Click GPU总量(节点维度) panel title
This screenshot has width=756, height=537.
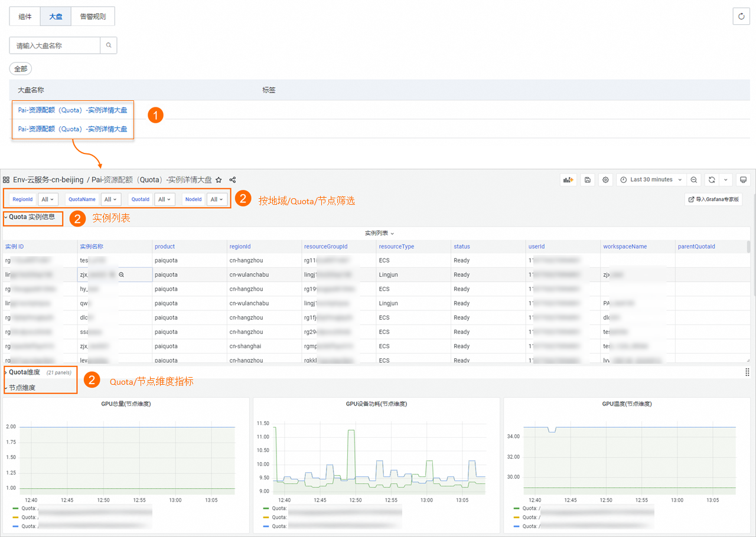coord(126,404)
